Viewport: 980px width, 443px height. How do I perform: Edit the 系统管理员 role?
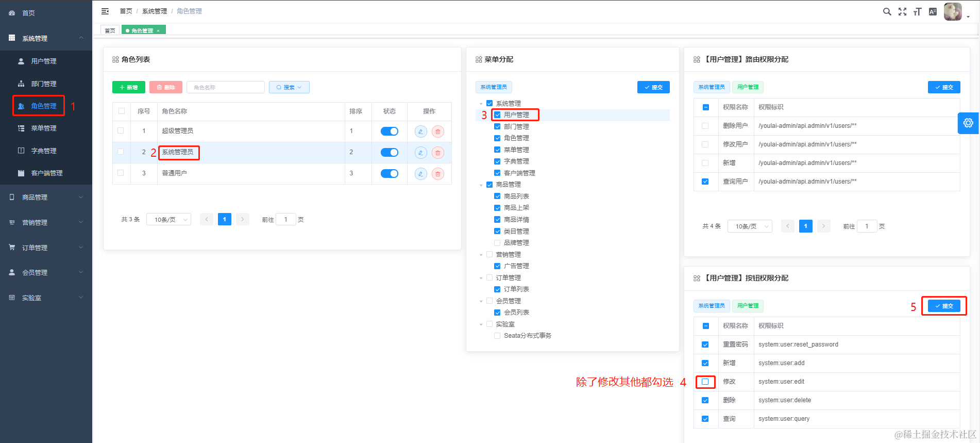(x=420, y=153)
